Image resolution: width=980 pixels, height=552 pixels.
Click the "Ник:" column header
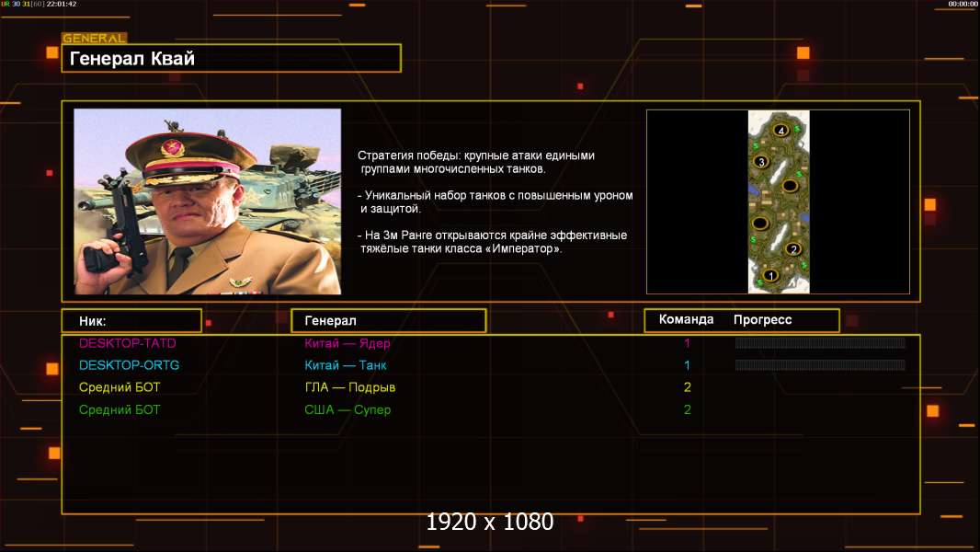131,321
